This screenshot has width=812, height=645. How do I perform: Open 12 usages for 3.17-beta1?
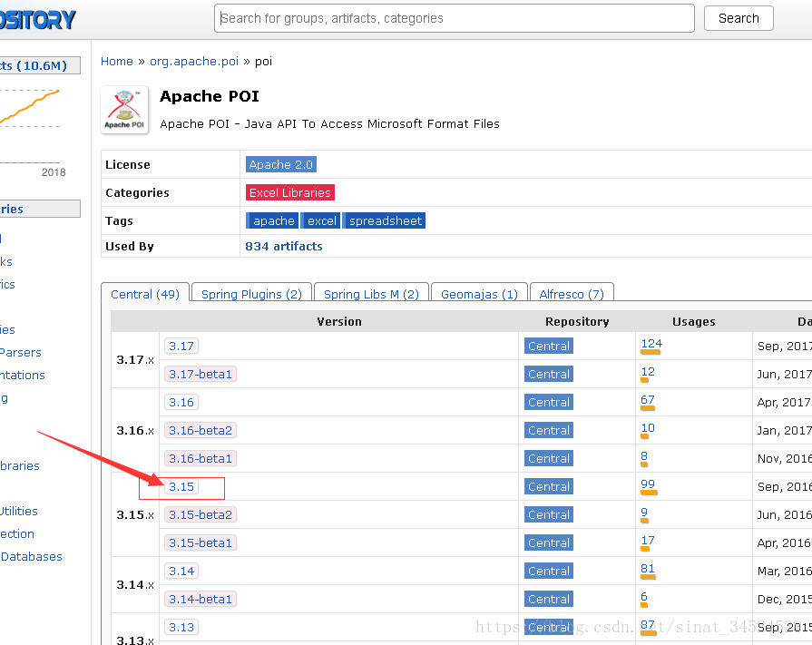[647, 372]
